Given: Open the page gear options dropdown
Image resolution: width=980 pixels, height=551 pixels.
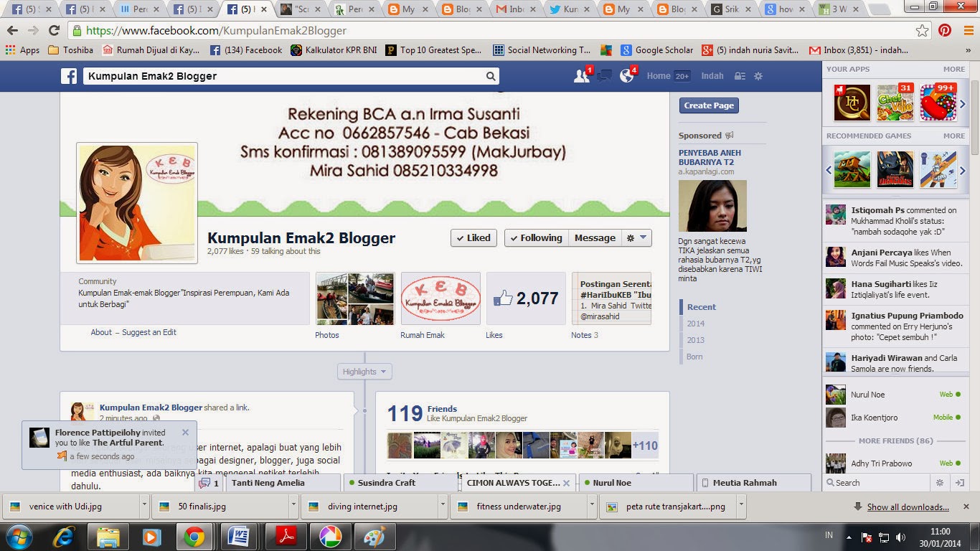Looking at the screenshot, I should 636,238.
